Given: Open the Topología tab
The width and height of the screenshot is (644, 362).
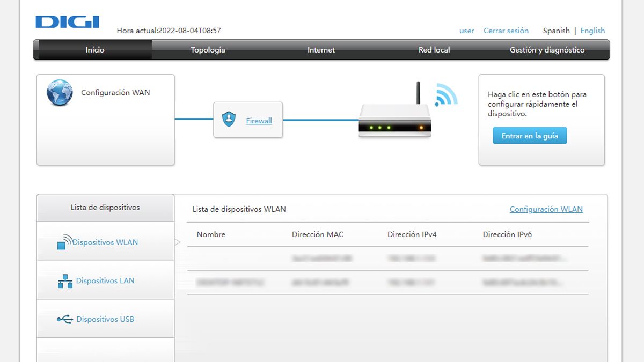Looking at the screenshot, I should point(209,50).
